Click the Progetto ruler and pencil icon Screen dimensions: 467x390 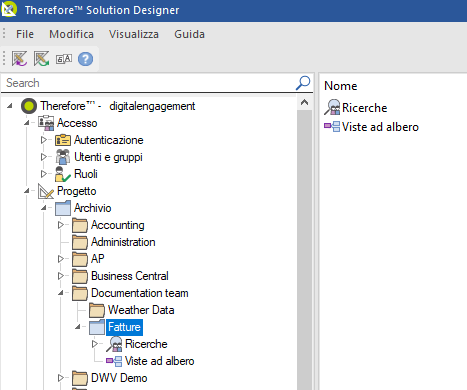click(46, 191)
